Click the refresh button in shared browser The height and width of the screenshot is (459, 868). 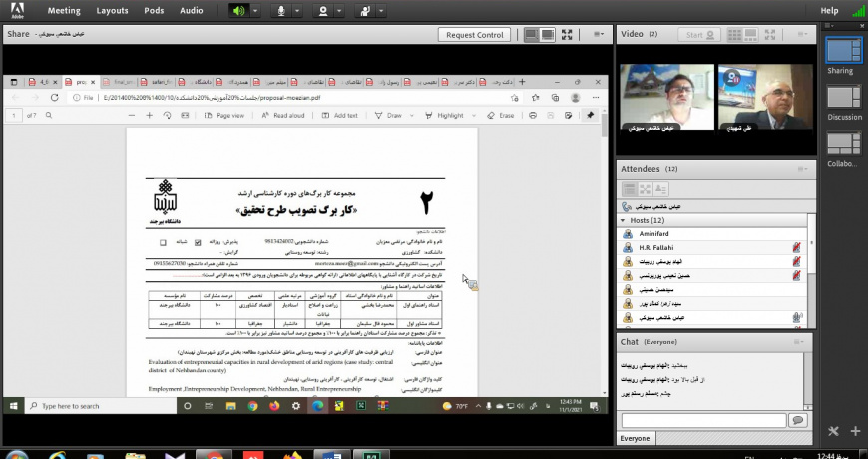pyautogui.click(x=54, y=98)
